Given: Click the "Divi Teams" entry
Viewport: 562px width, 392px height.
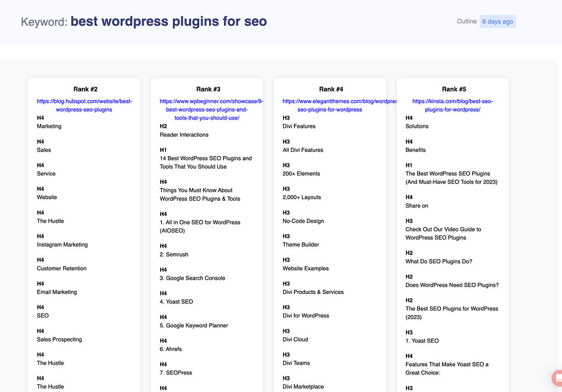Looking at the screenshot, I should 296,363.
